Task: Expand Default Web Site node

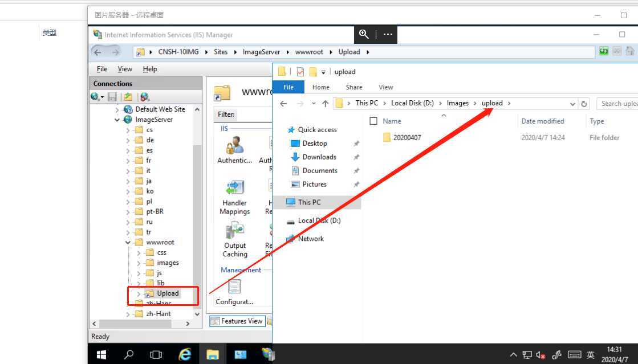Action: pyautogui.click(x=117, y=110)
